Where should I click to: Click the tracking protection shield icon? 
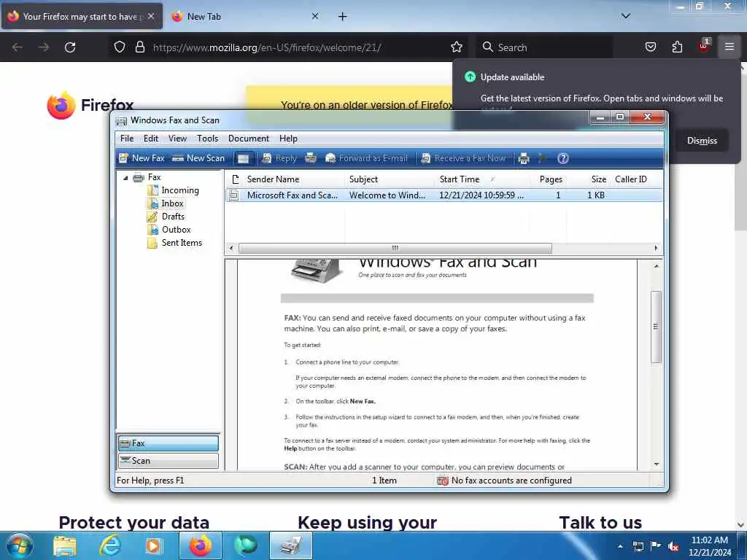(x=120, y=47)
